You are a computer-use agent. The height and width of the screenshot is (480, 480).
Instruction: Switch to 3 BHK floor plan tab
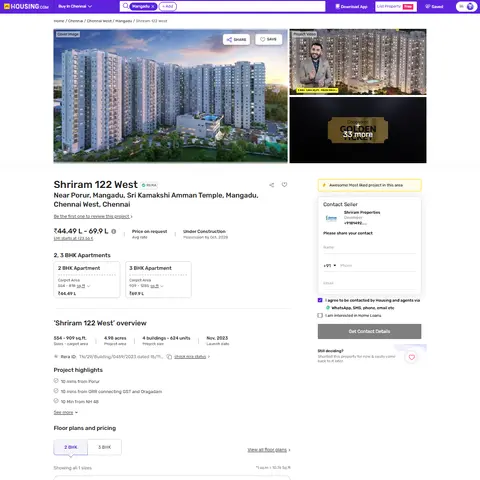coord(105,447)
